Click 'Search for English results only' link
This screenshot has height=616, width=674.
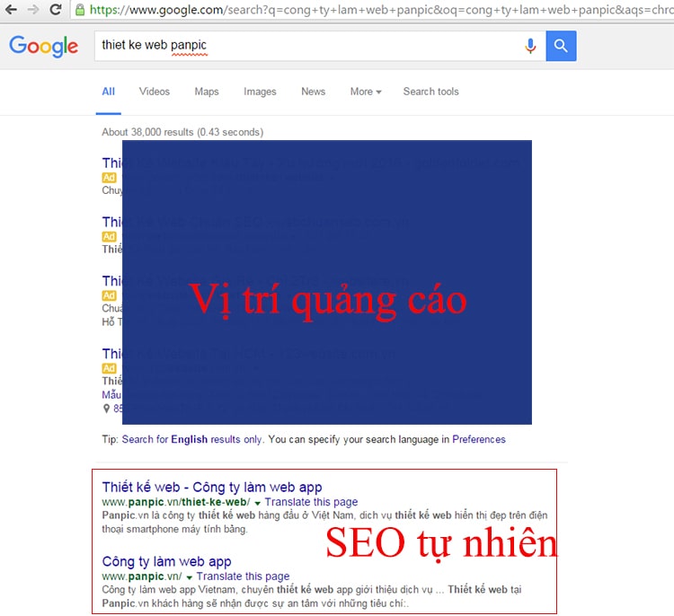[x=191, y=439]
